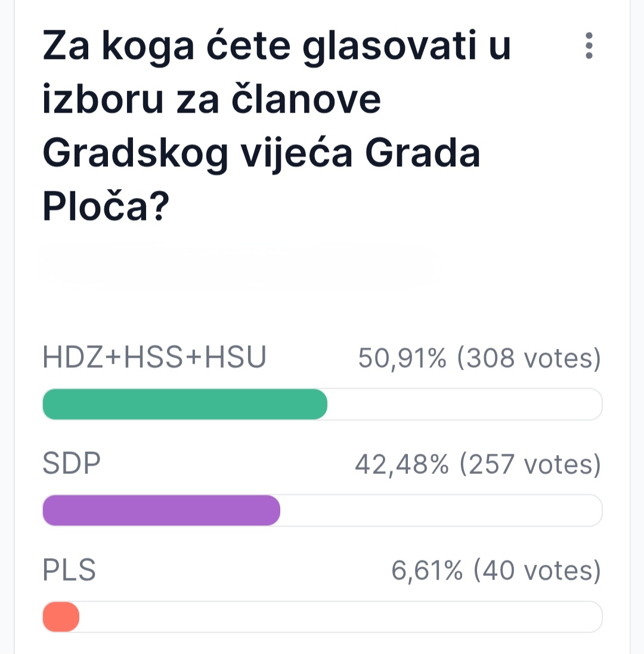Open the three-dot options menu
This screenshot has width=644, height=654.
[589, 45]
